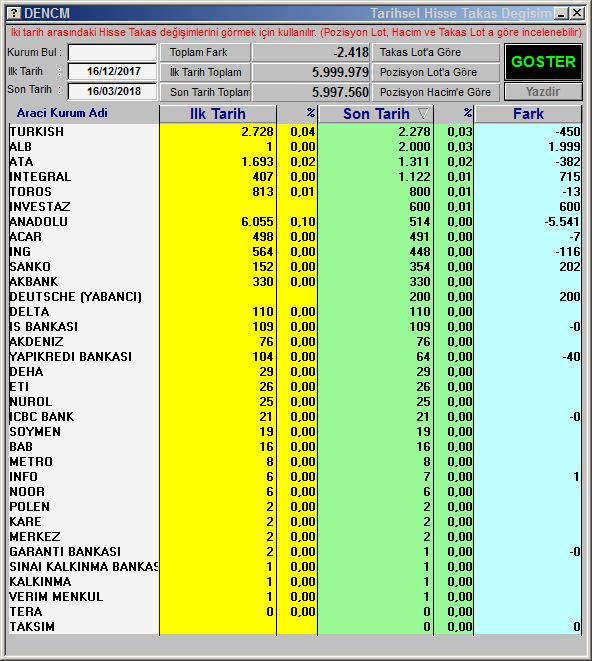
Task: Close the DENCM window
Action: click(577, 13)
